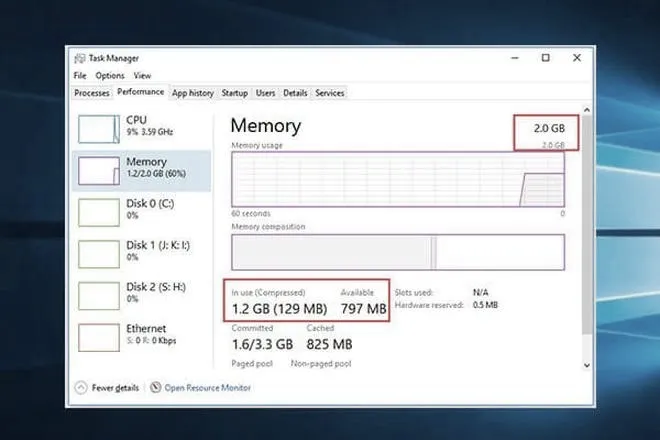Screen dimensions: 660x440
Task: Click the 797 MB available value
Action: click(x=364, y=309)
